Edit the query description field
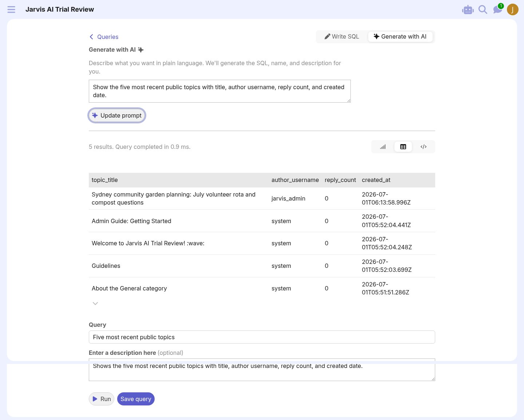 click(262, 370)
